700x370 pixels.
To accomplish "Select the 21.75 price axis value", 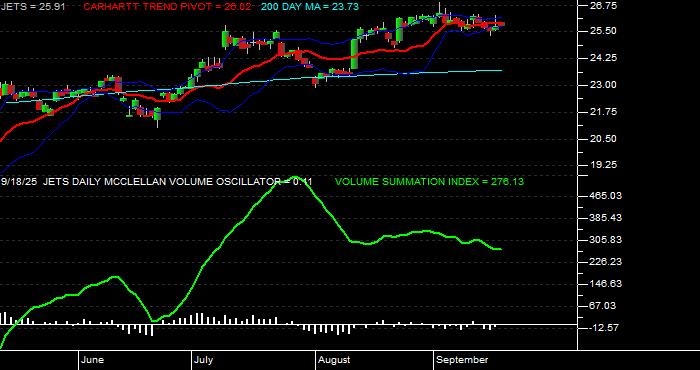I will tap(603, 112).
